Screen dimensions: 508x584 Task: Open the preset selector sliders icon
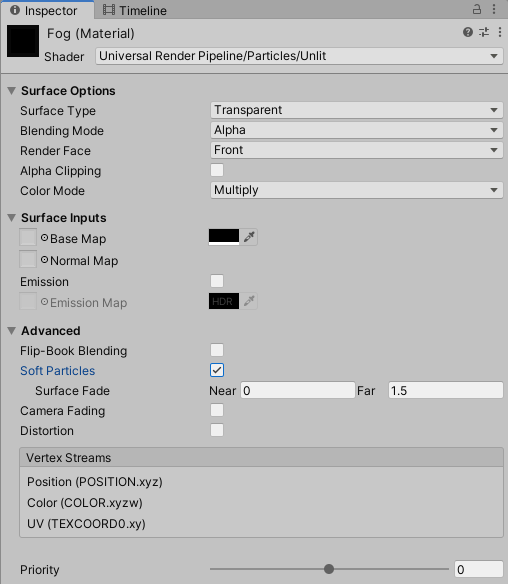tap(484, 32)
